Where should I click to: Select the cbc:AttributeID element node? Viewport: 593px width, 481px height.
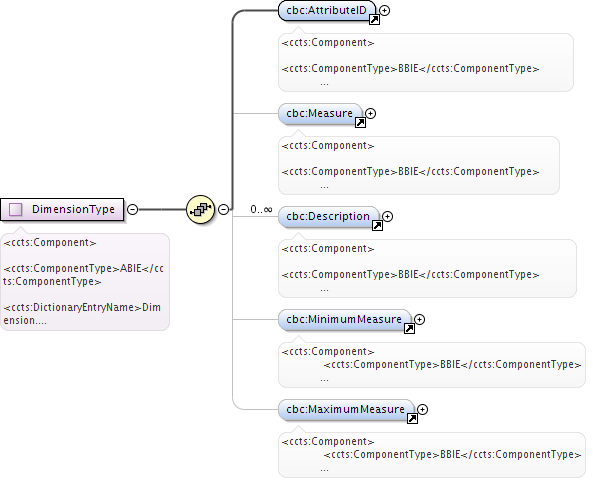pos(327,11)
